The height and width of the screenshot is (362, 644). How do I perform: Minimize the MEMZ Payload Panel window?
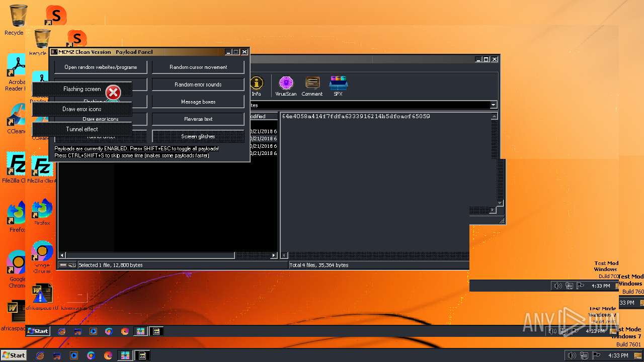[228, 52]
